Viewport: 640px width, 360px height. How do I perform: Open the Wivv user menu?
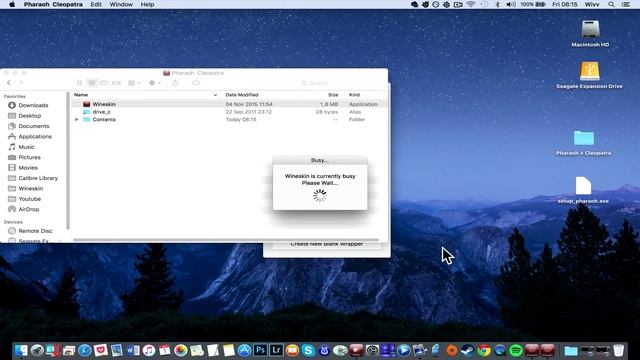[592, 4]
